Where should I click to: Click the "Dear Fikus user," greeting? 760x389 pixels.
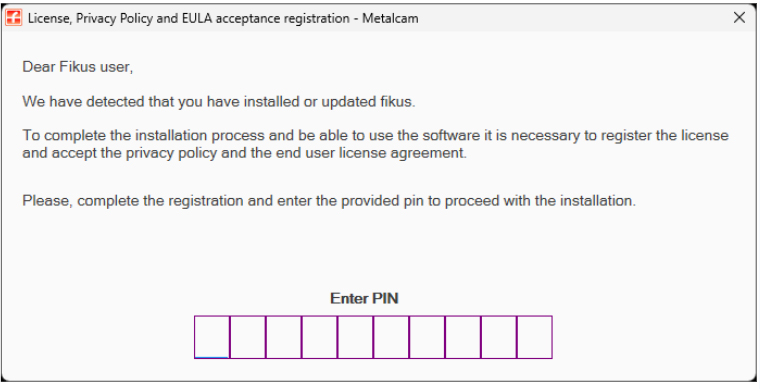78,67
